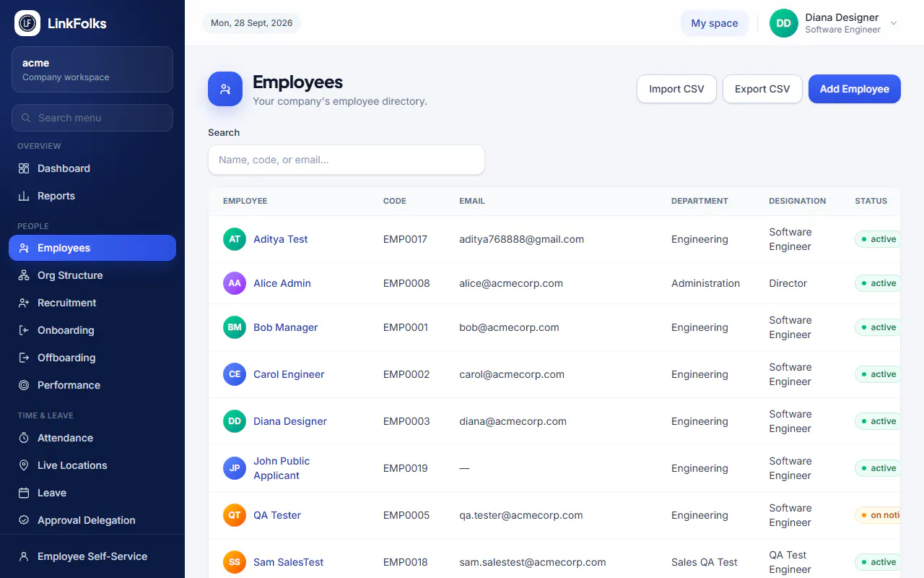Open John Public Applicant's profile
The width and height of the screenshot is (924, 578).
point(282,468)
